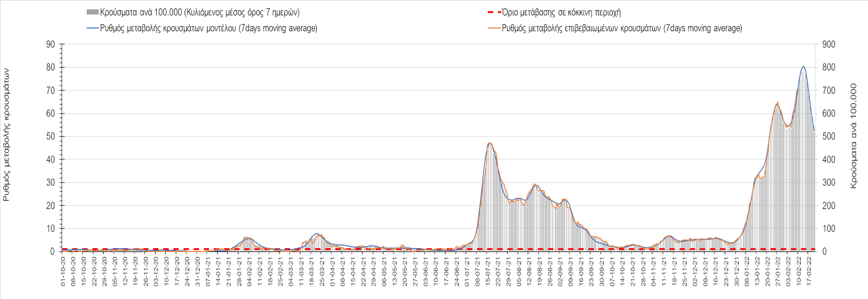Click the blue line legend marker

pos(92,29)
